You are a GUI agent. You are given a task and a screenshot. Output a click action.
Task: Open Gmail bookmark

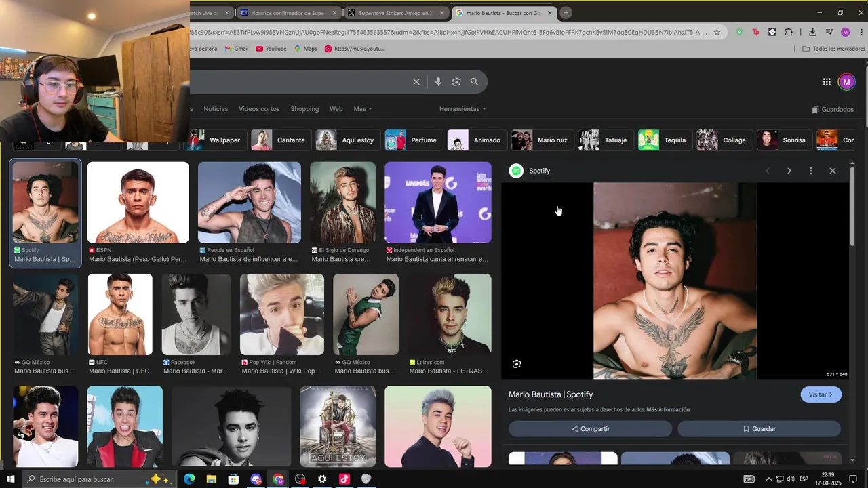click(236, 49)
